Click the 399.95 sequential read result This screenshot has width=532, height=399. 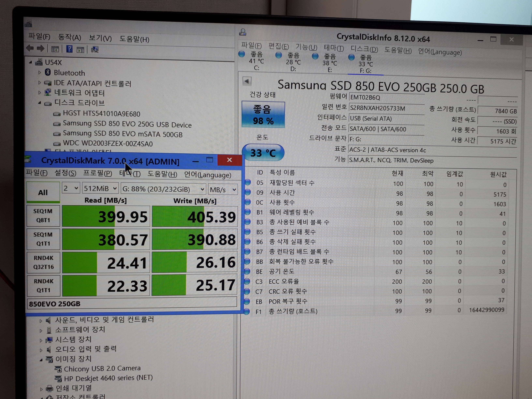[106, 216]
